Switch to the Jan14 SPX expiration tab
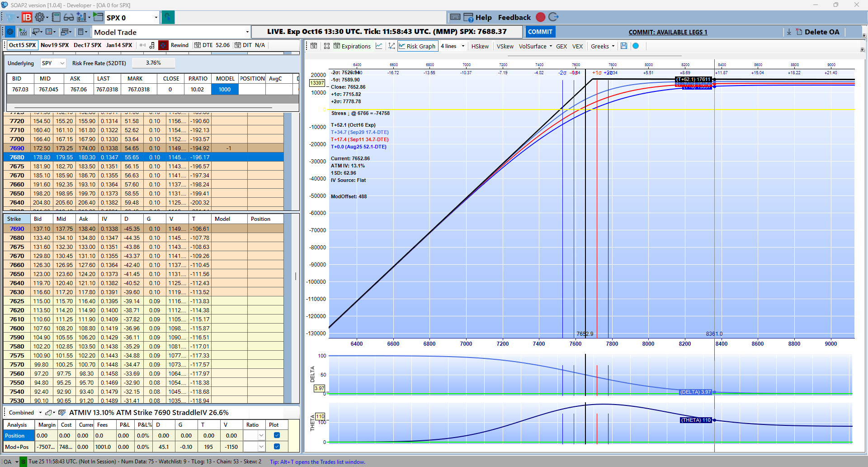The height and width of the screenshot is (467, 868). (x=119, y=45)
